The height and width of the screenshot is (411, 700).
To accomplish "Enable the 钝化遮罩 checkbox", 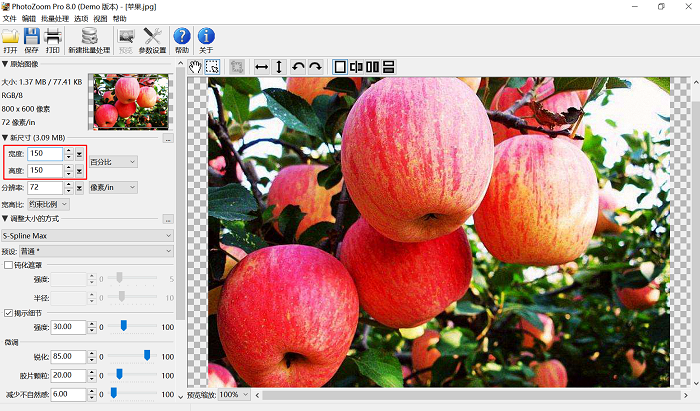I will point(9,265).
